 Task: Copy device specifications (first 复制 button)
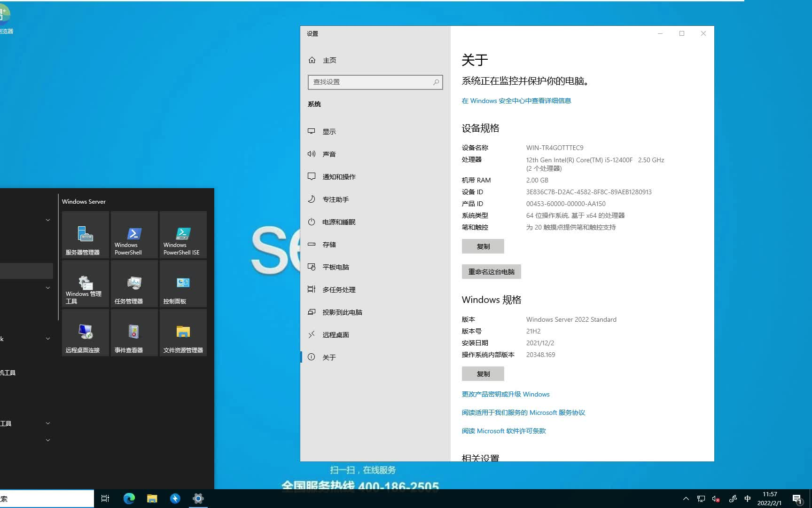(x=483, y=246)
